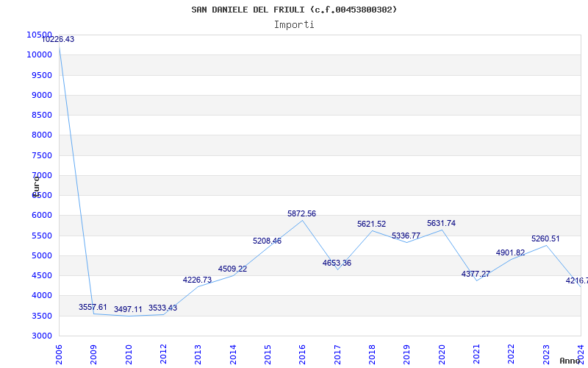Screen dimensions: 588x368
Task: Click the Euro y-axis title
Action: (36, 187)
